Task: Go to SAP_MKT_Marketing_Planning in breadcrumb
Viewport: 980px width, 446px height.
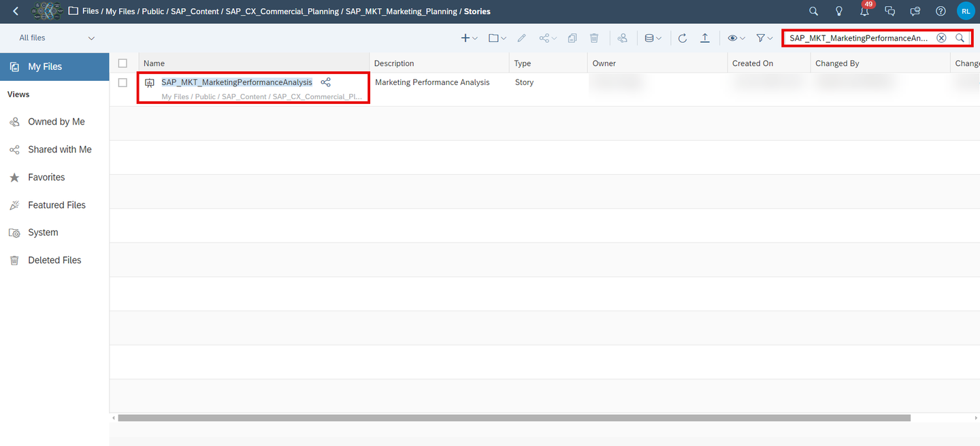Action: [402, 12]
